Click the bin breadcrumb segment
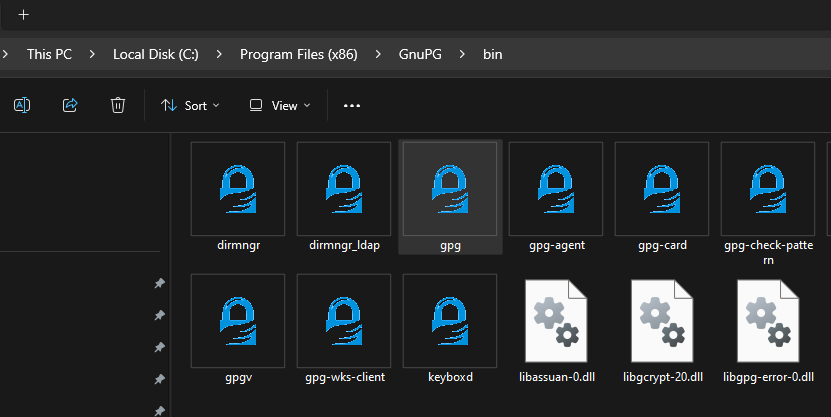The width and height of the screenshot is (831, 417). (493, 54)
